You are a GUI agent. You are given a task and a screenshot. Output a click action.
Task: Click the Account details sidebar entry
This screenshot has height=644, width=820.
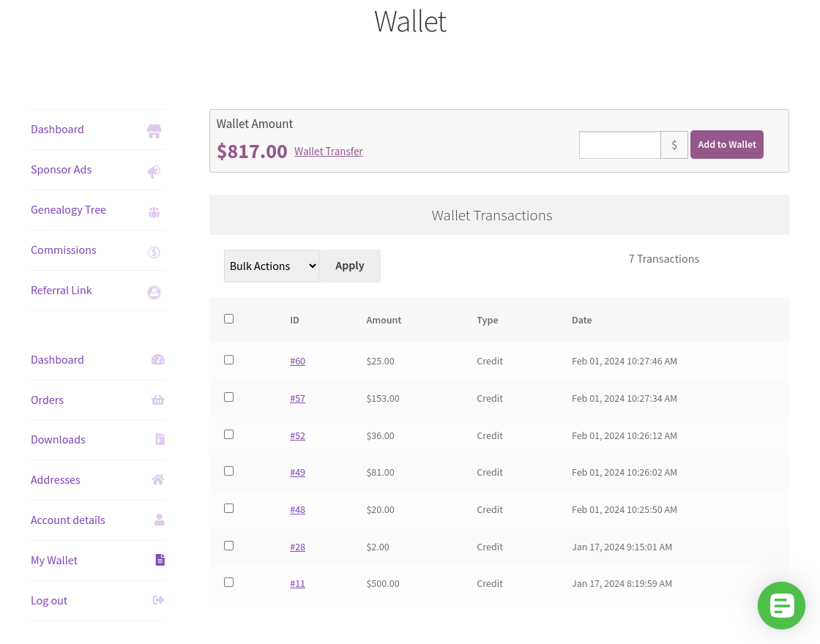[x=67, y=520]
